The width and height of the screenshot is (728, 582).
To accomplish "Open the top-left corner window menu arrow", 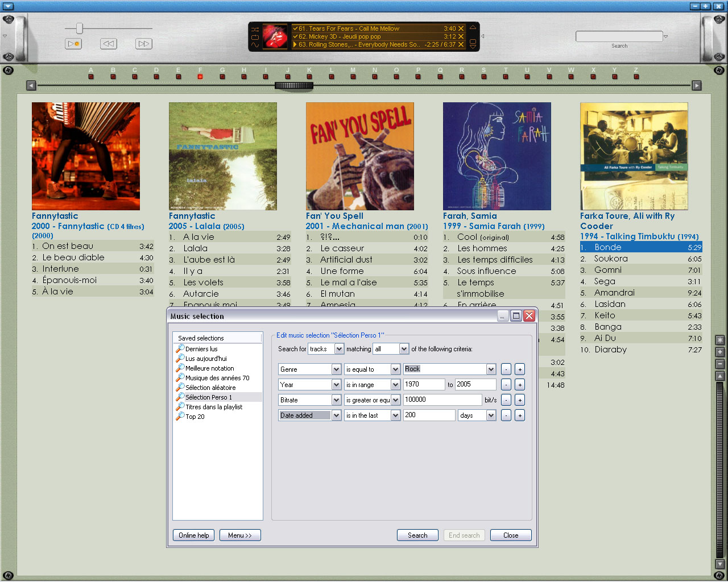I will pyautogui.click(x=7, y=6).
